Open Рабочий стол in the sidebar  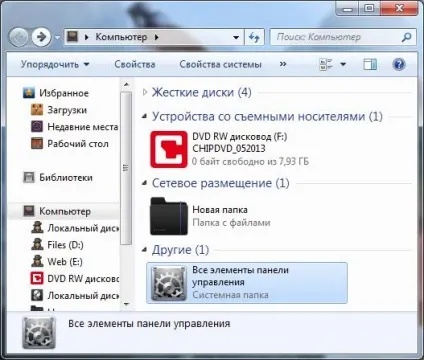pyautogui.click(x=78, y=144)
